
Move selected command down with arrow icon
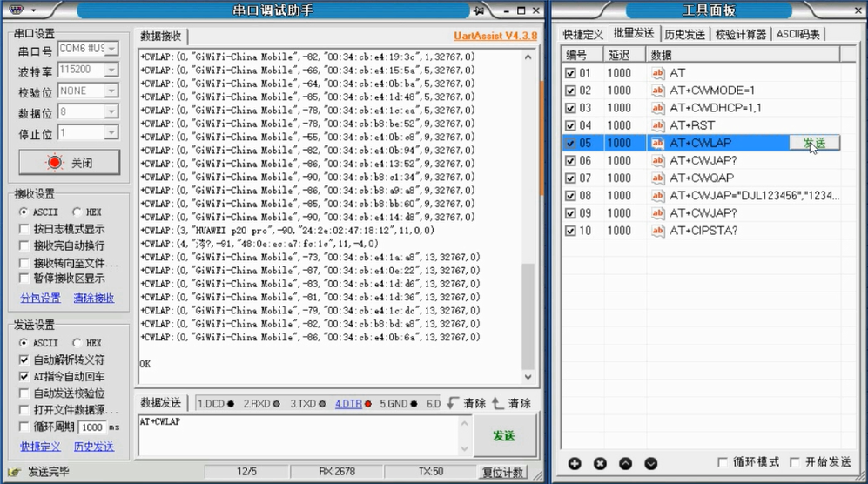coord(651,463)
